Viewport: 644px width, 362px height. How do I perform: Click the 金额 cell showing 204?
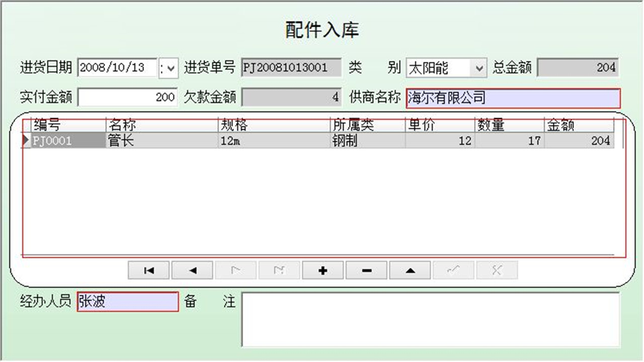pyautogui.click(x=579, y=141)
